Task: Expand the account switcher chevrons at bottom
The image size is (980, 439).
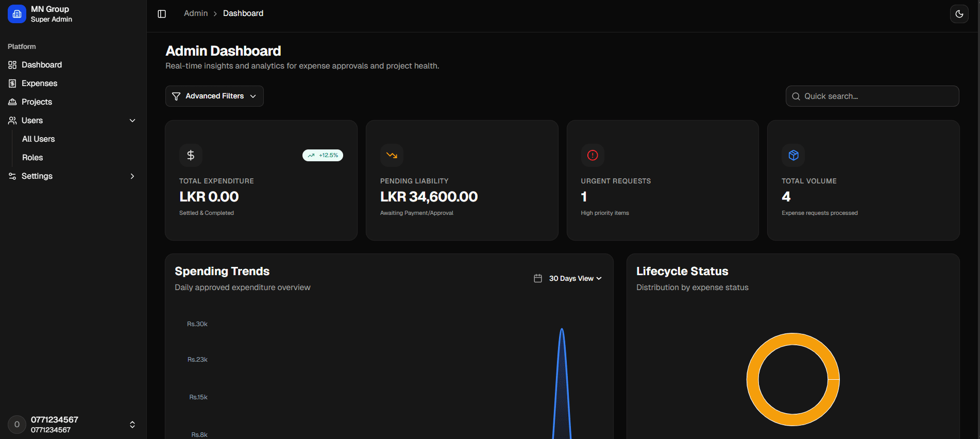Action: pyautogui.click(x=132, y=425)
